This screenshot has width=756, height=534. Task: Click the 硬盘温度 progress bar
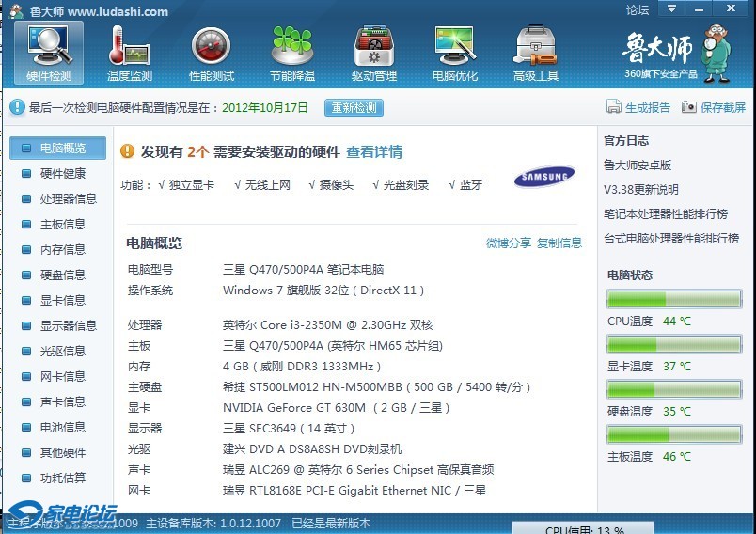(x=674, y=389)
